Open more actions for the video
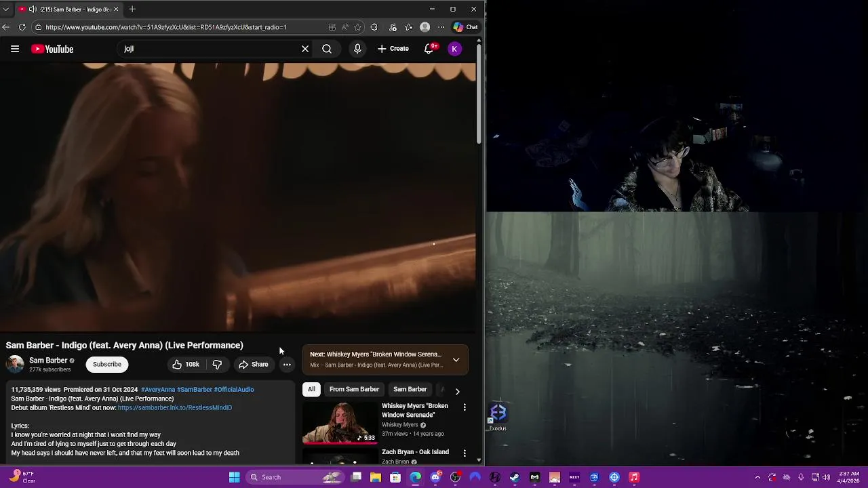The height and width of the screenshot is (488, 868). click(287, 365)
